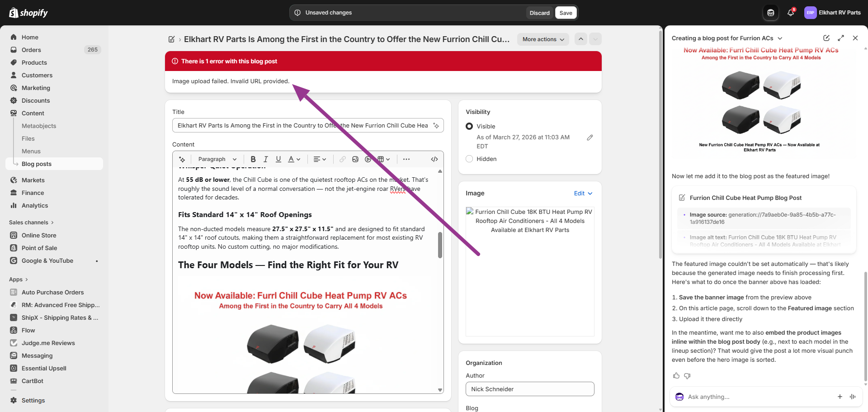
Task: Edit the visibility date pencil icon
Action: click(x=590, y=137)
